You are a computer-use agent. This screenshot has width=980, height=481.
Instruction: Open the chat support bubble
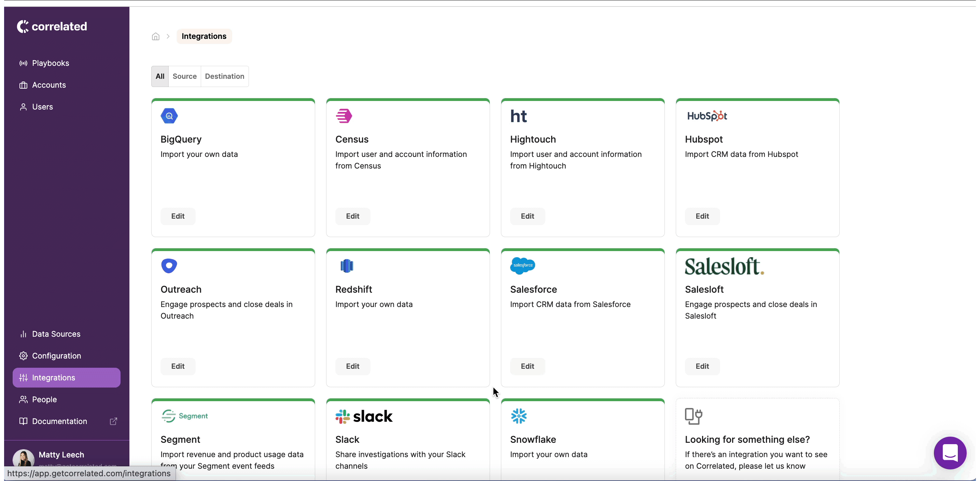[950, 453]
